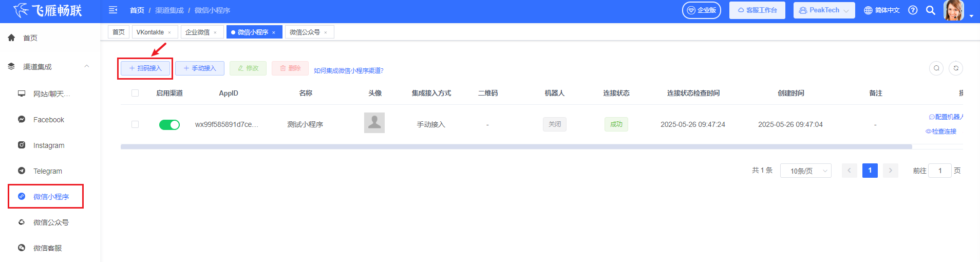Screen dimensions: 980x262
Task: Click the 手动接入 cell in the 测试小程序 row
Action: (x=431, y=124)
